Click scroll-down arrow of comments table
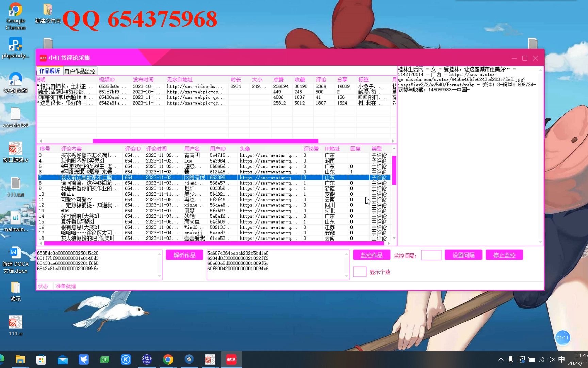Image resolution: width=588 pixels, height=368 pixels. [x=394, y=238]
